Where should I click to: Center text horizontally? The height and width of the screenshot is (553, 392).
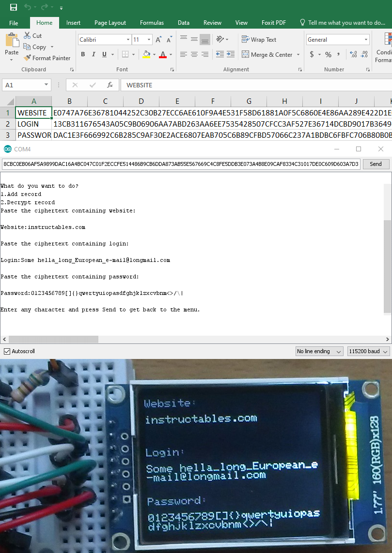[x=194, y=54]
